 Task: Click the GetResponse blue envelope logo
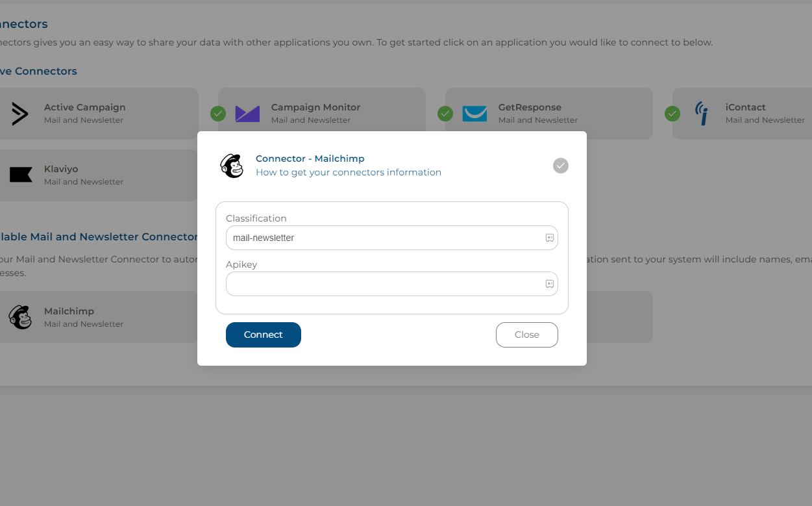(x=474, y=114)
